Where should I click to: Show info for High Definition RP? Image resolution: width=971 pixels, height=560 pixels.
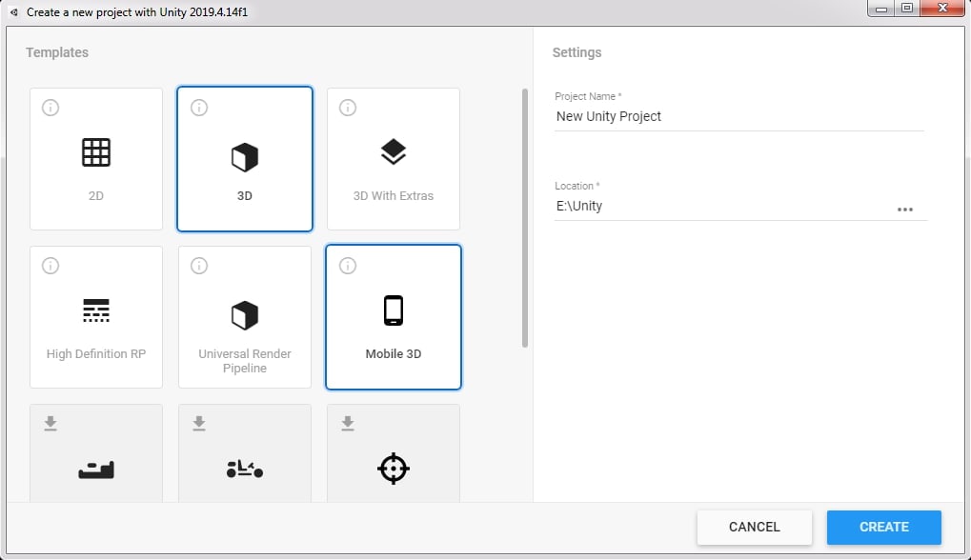pyautogui.click(x=51, y=266)
